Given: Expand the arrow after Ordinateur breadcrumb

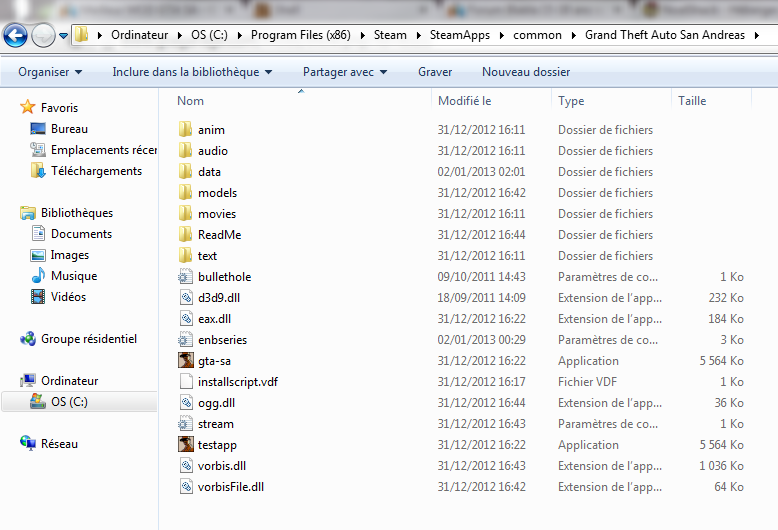Looking at the screenshot, I should (x=180, y=35).
